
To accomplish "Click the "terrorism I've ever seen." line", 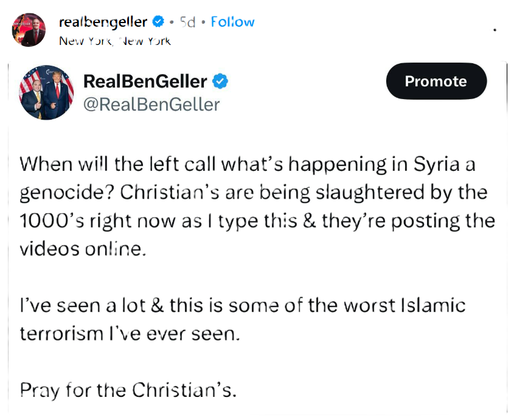I will click(130, 333).
